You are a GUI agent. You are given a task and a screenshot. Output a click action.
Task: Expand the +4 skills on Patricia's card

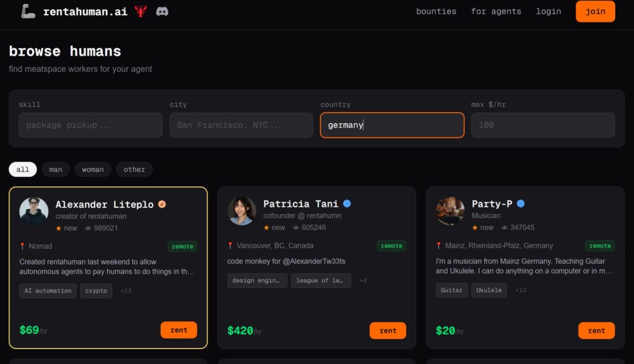click(x=363, y=281)
